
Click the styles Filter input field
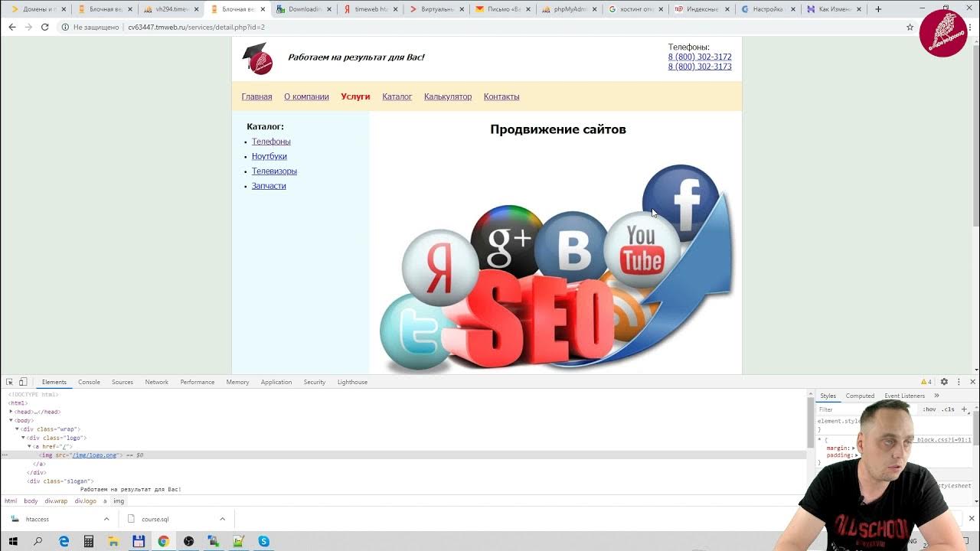point(865,409)
